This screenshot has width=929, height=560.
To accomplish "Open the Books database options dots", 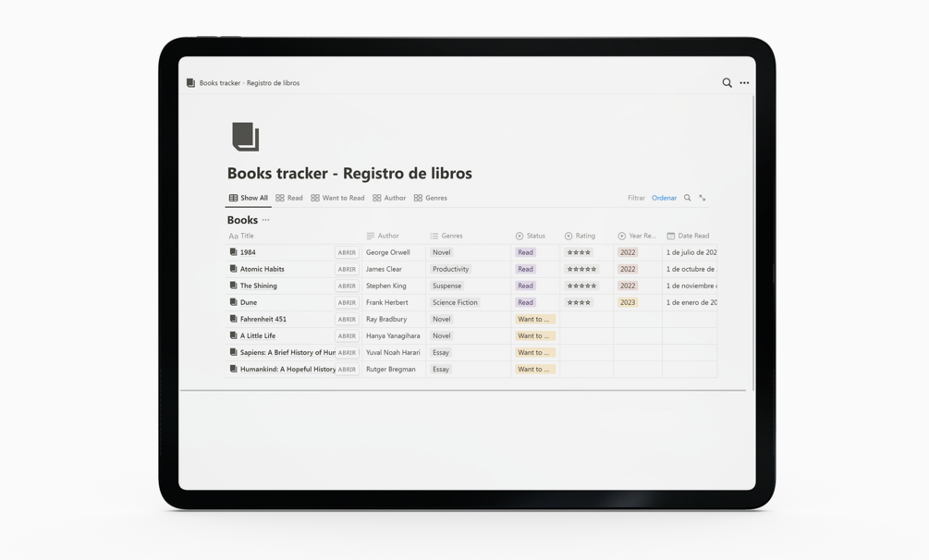I will click(x=265, y=220).
